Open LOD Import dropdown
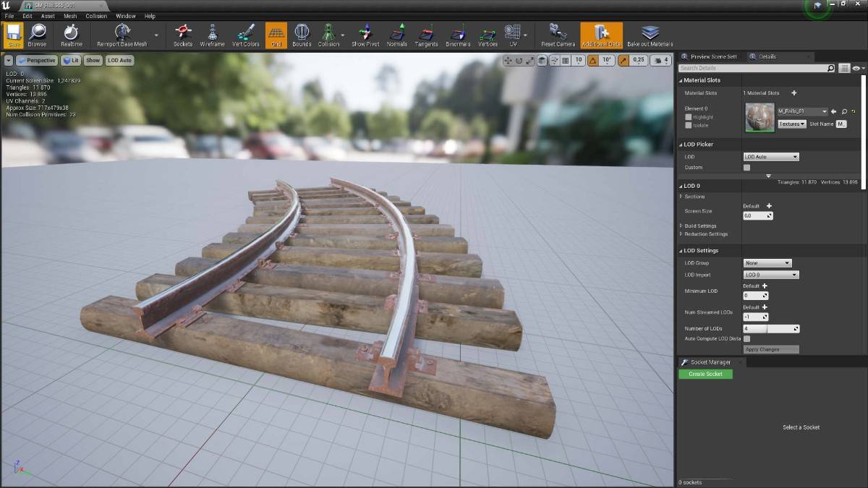The image size is (868, 488). tap(771, 275)
